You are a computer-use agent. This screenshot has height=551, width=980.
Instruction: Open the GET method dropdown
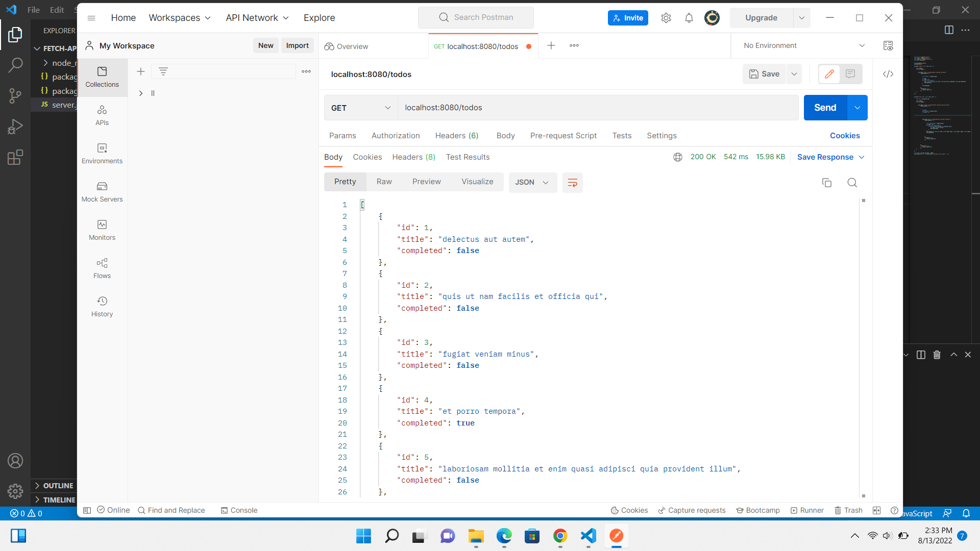[x=361, y=108]
